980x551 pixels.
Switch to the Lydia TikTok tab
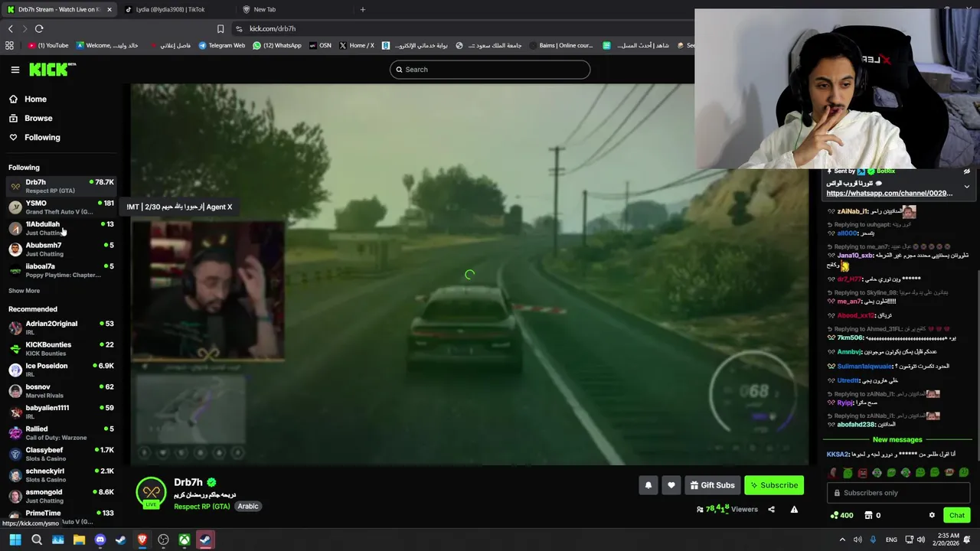[175, 9]
